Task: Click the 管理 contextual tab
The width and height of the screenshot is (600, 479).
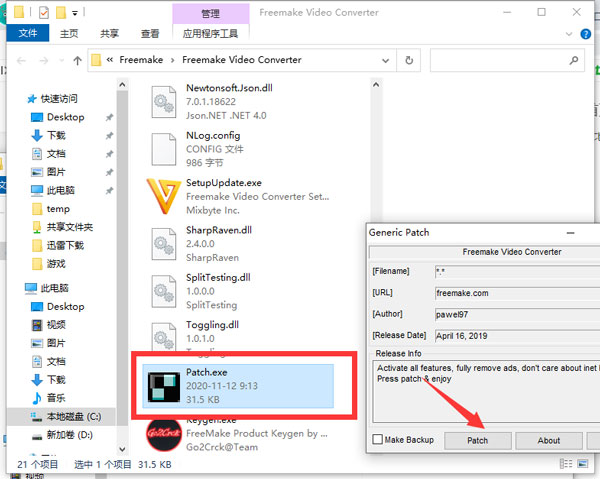Action: coord(210,13)
